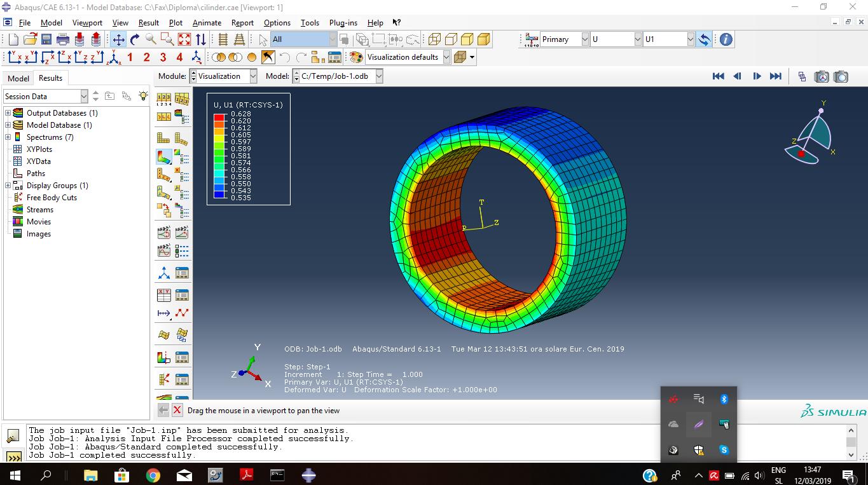Click the Pan View tool

coord(119,39)
